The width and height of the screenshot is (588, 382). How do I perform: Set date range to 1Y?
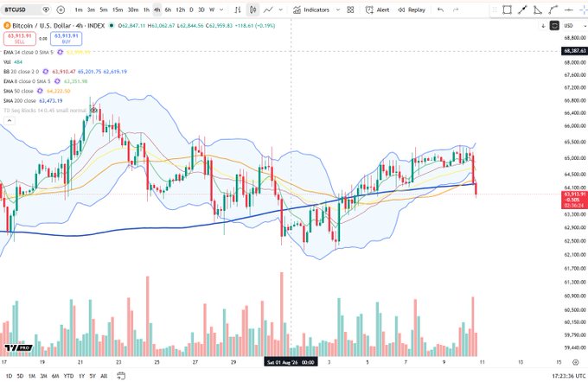(x=81, y=376)
